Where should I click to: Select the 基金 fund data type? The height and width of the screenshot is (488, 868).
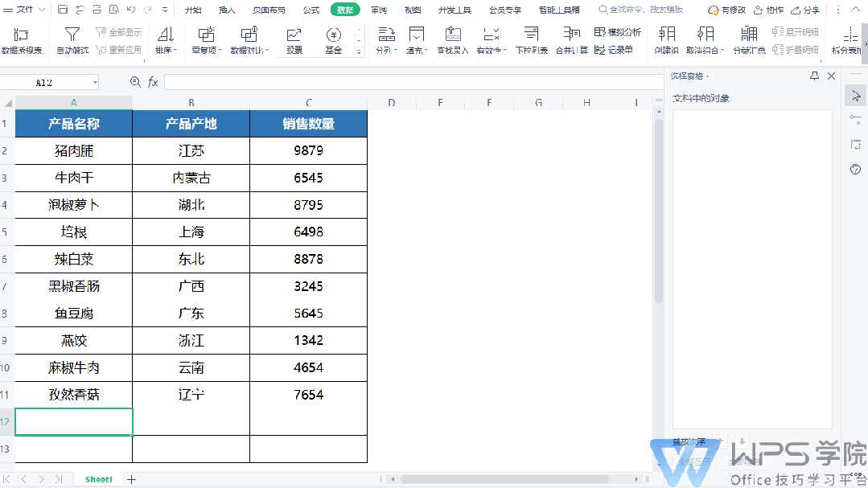pos(333,41)
